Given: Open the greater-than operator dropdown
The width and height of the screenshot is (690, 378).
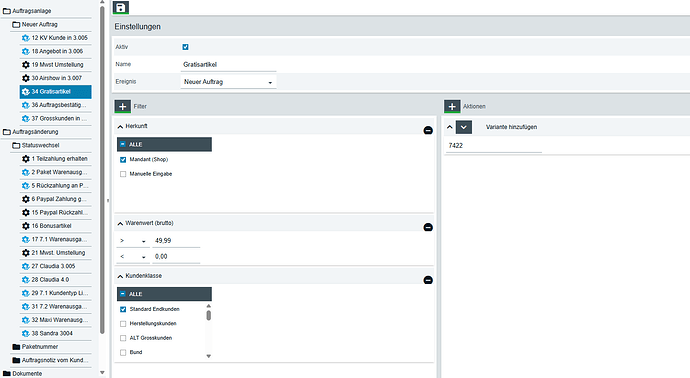Looking at the screenshot, I should [132, 241].
